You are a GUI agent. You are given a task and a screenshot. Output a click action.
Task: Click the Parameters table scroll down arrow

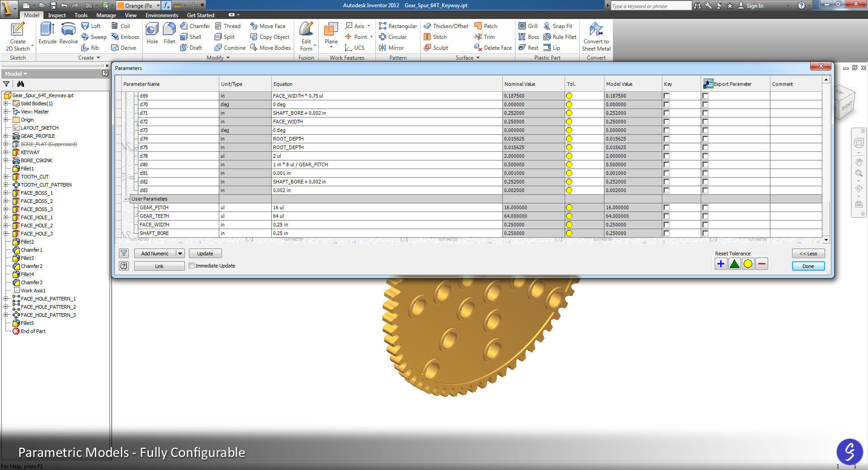point(826,240)
